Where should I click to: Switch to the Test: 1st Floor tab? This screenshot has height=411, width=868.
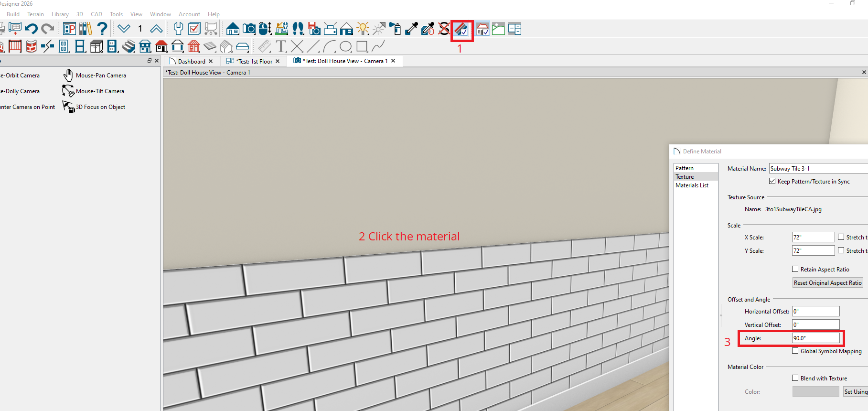pos(255,61)
